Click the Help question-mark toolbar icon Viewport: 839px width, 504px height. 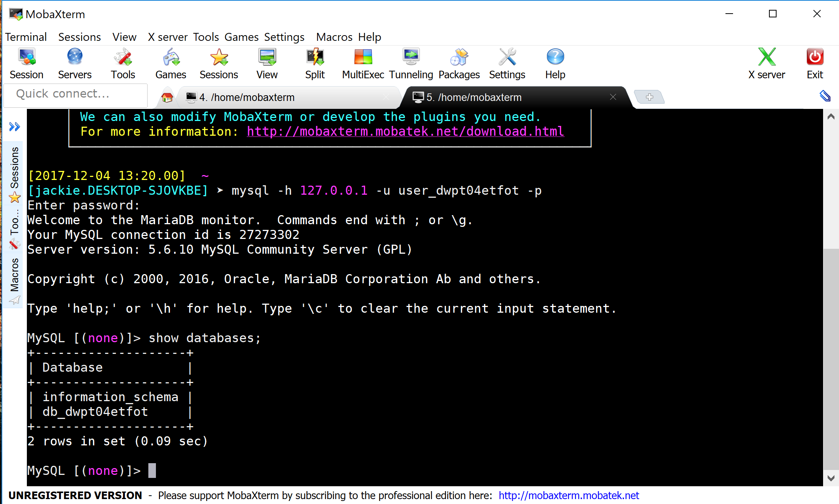point(555,64)
